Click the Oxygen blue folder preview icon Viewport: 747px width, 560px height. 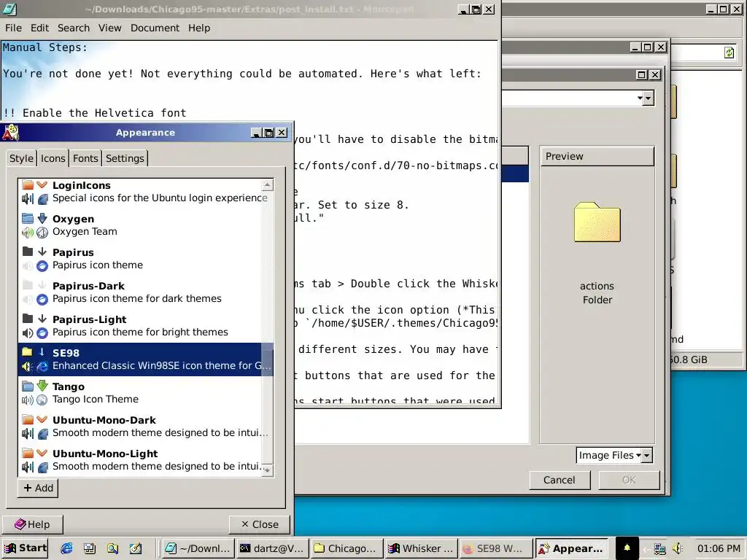point(28,218)
